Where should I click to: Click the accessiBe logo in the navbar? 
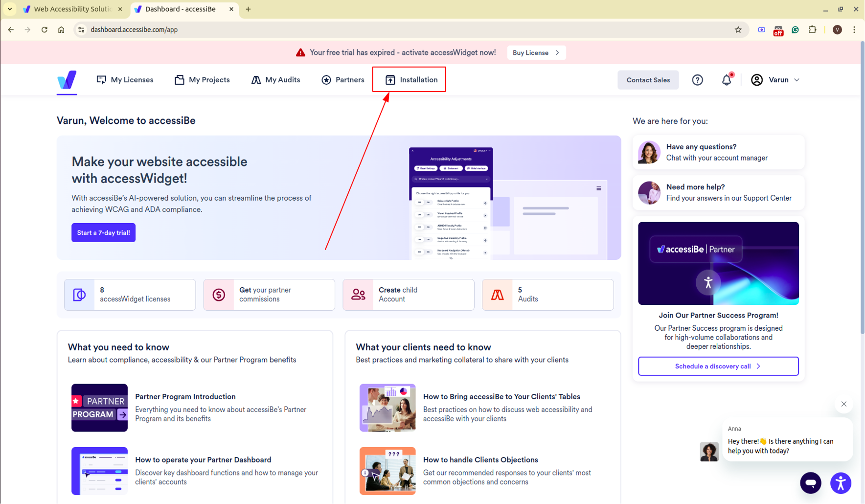coord(67,80)
